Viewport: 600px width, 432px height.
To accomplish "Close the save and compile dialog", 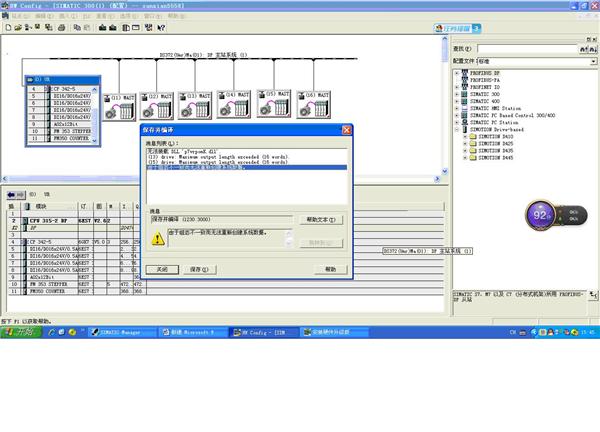I will pyautogui.click(x=346, y=130).
